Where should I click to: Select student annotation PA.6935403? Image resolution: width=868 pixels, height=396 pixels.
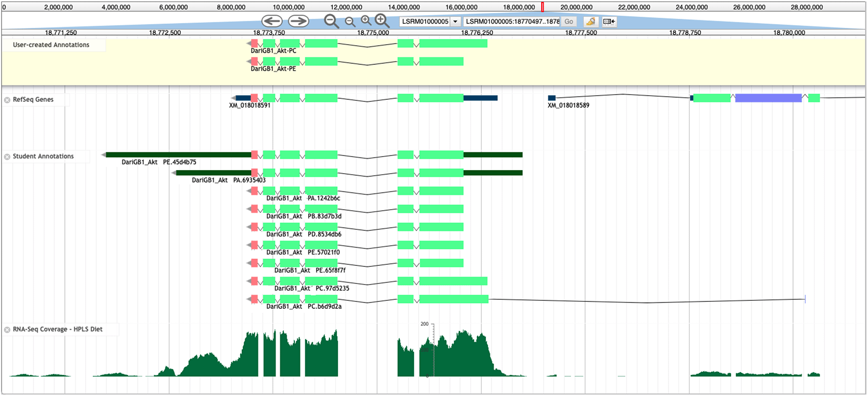pyautogui.click(x=229, y=180)
